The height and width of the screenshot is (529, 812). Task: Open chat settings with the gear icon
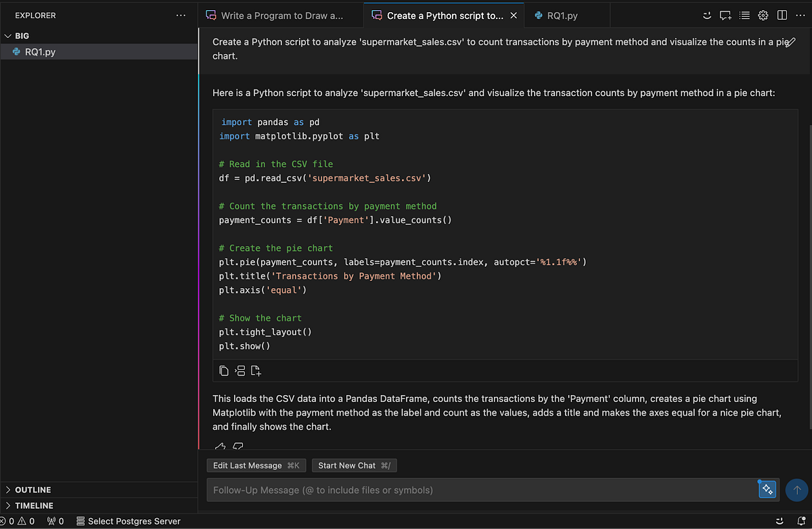tap(763, 15)
